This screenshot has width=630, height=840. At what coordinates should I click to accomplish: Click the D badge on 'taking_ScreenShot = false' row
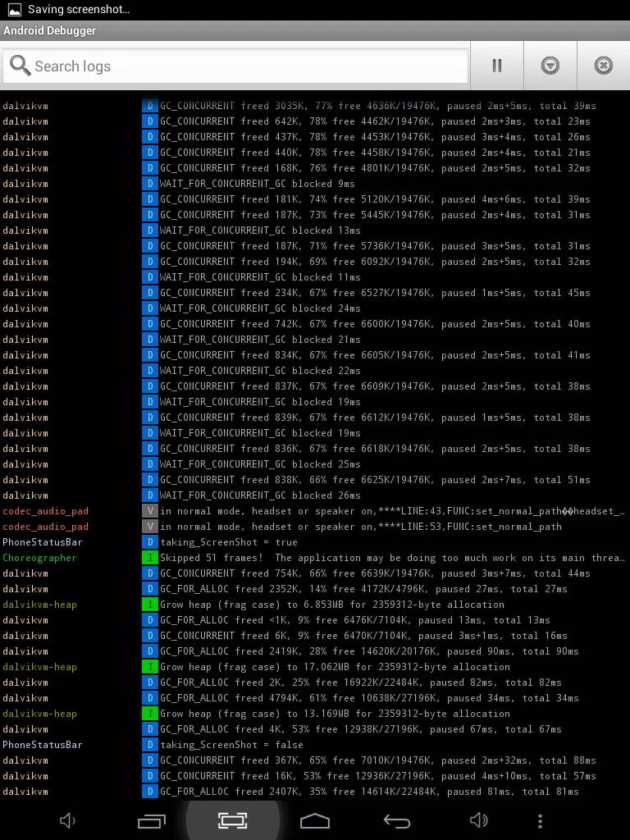pyautogui.click(x=150, y=745)
